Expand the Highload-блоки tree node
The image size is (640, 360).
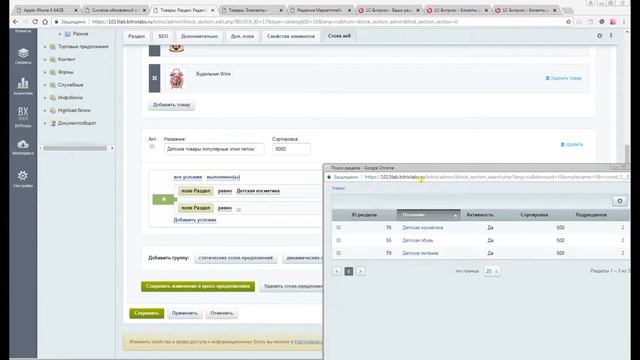[45, 110]
